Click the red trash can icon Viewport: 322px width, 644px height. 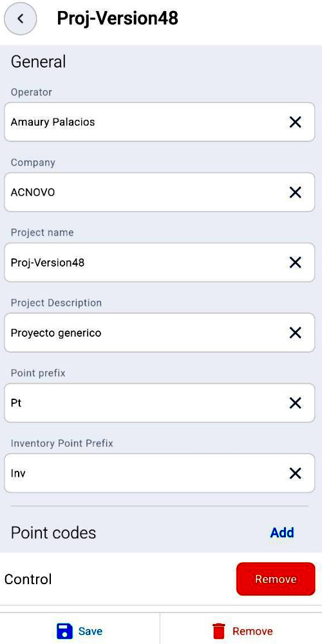coord(219,631)
